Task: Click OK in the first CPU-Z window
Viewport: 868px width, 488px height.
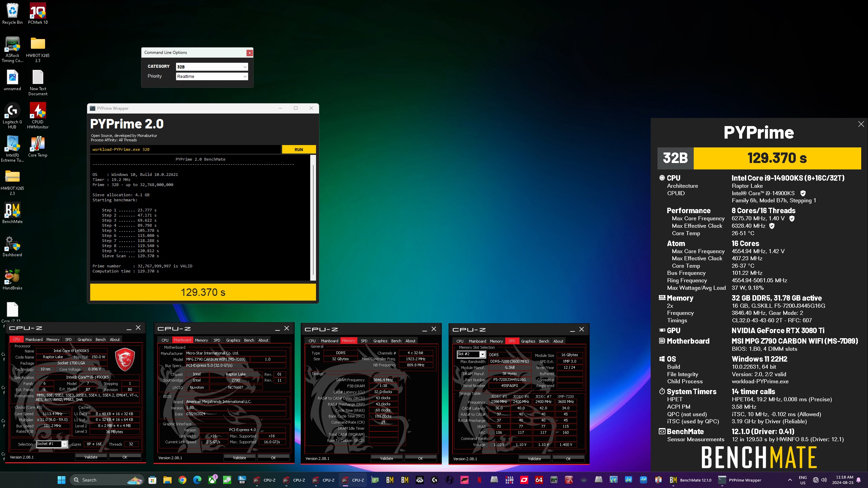Action: pyautogui.click(x=125, y=457)
